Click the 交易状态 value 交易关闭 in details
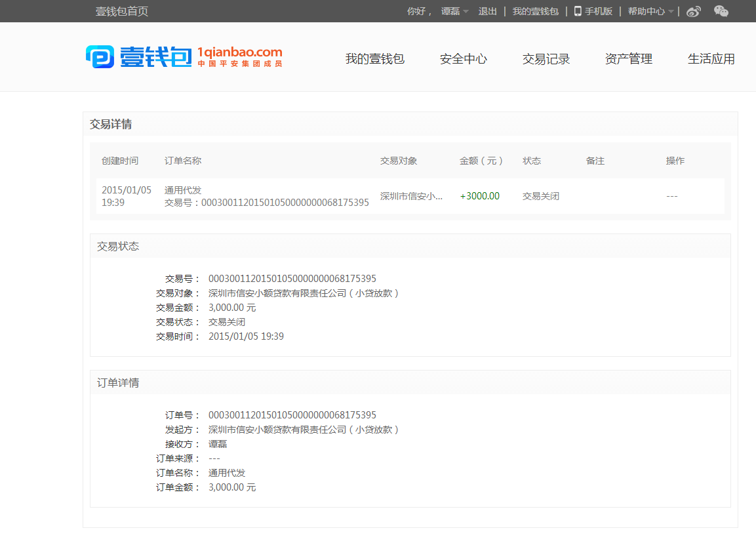 click(227, 322)
